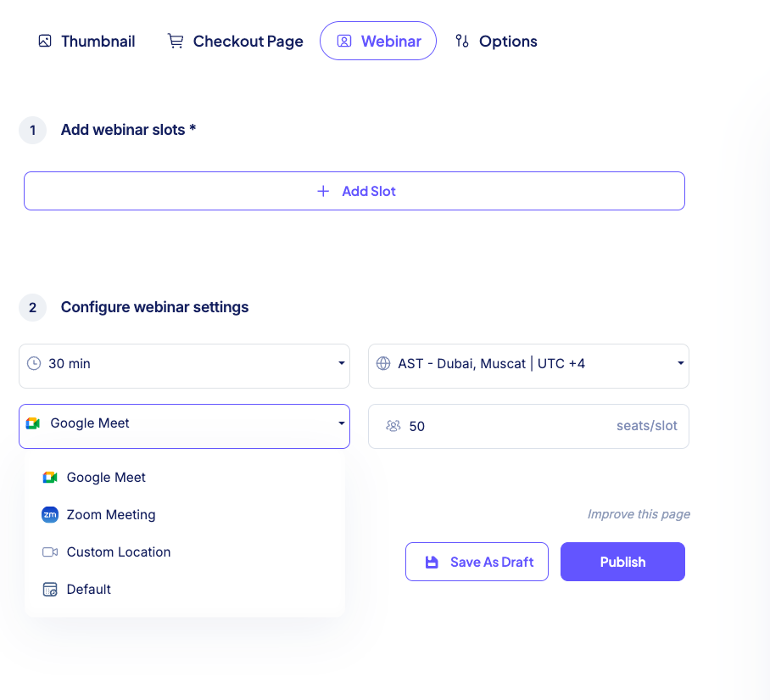Choose Default as the webinar location

coord(87,589)
